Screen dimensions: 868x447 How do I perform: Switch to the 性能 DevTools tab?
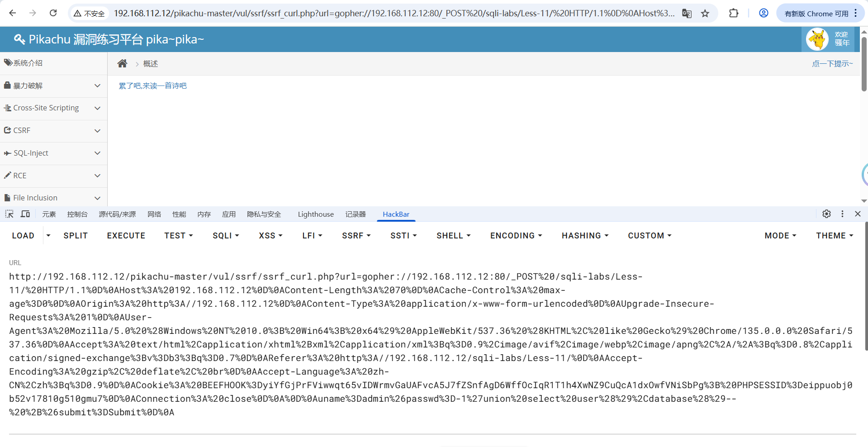pyautogui.click(x=179, y=214)
